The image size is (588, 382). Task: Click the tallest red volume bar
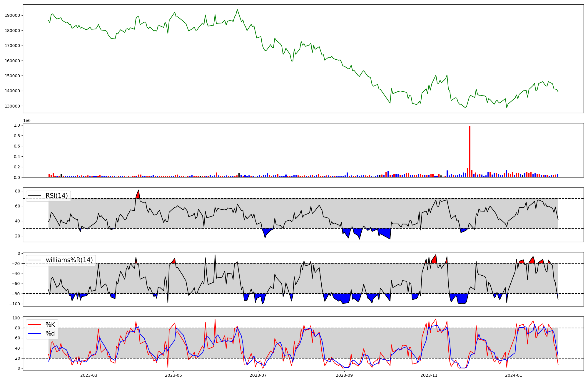point(470,151)
